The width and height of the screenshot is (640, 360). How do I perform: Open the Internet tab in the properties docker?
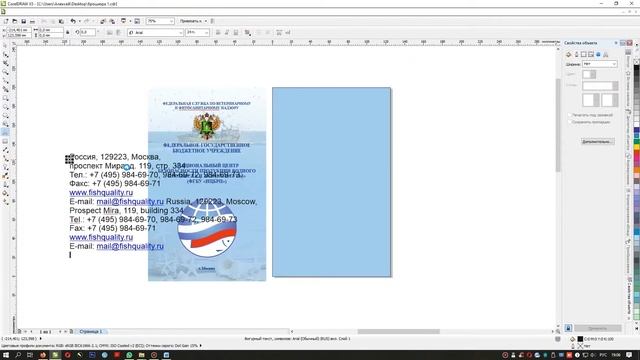598,54
